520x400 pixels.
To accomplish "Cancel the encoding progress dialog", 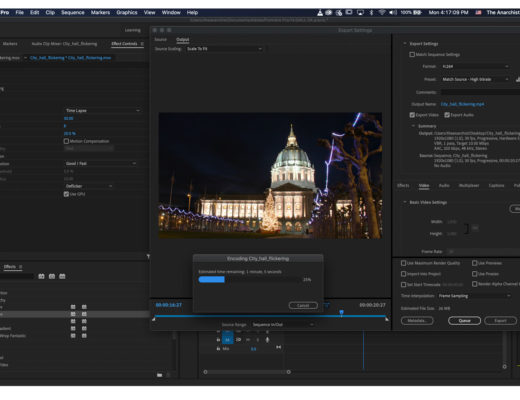I will pos(303,305).
